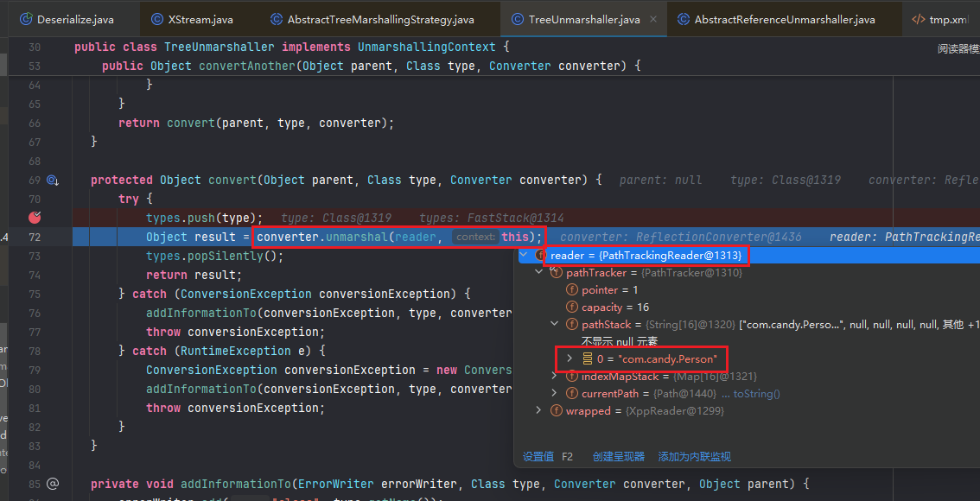Collapse the reader PathTrackingReader node
This screenshot has height=501, width=980.
coord(523,255)
